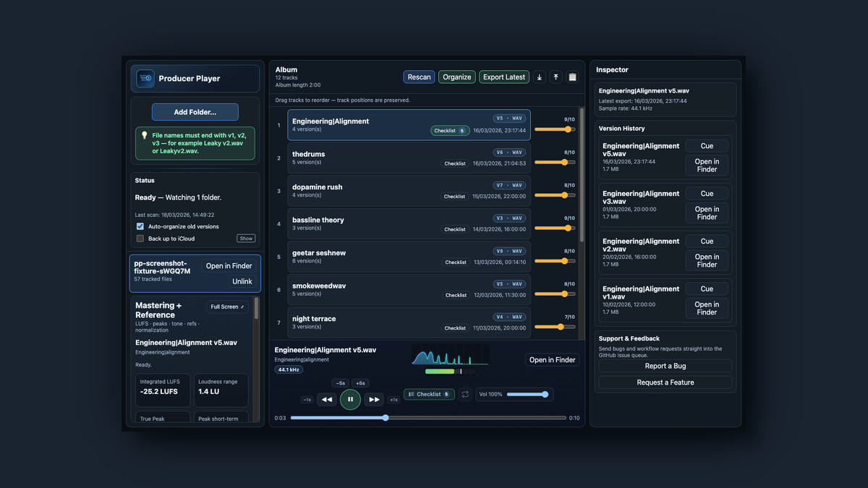The image size is (868, 488).
Task: Click the Producer Player logo icon
Action: (x=145, y=78)
